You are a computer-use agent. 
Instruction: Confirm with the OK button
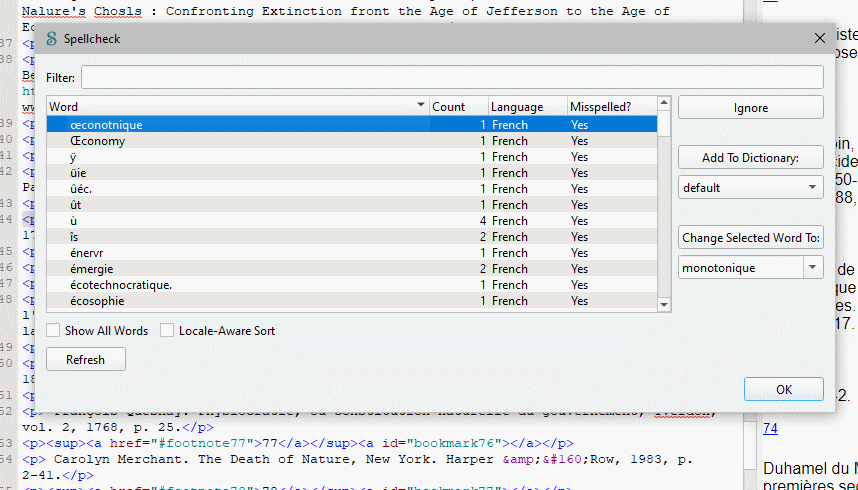tap(783, 389)
